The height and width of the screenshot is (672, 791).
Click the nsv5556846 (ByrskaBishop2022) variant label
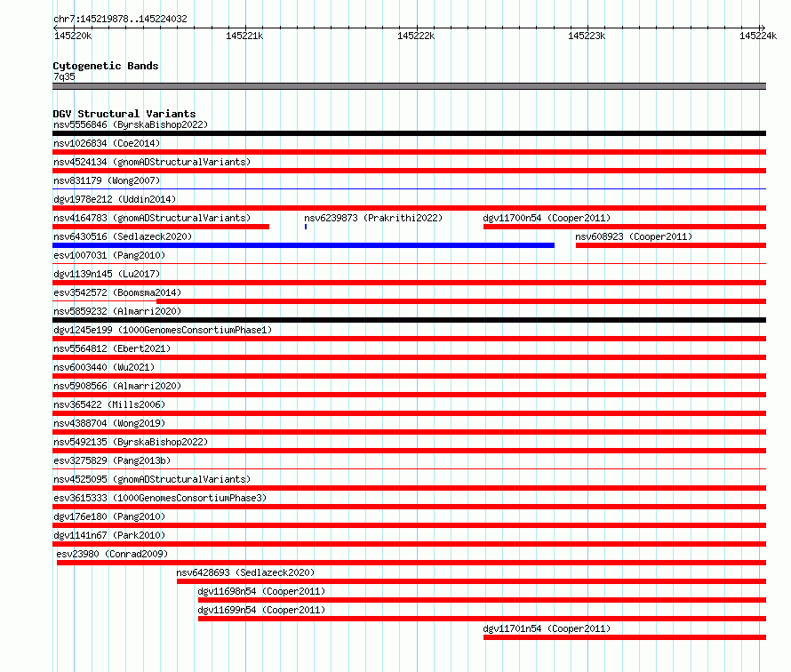click(x=131, y=124)
